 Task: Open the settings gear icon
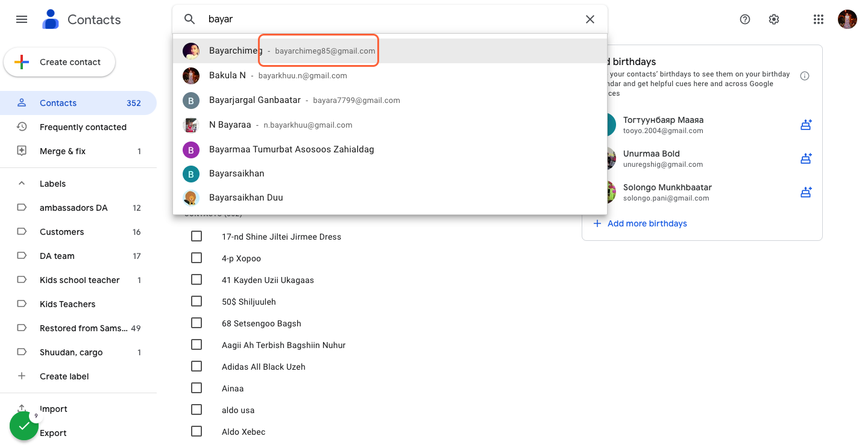click(774, 19)
